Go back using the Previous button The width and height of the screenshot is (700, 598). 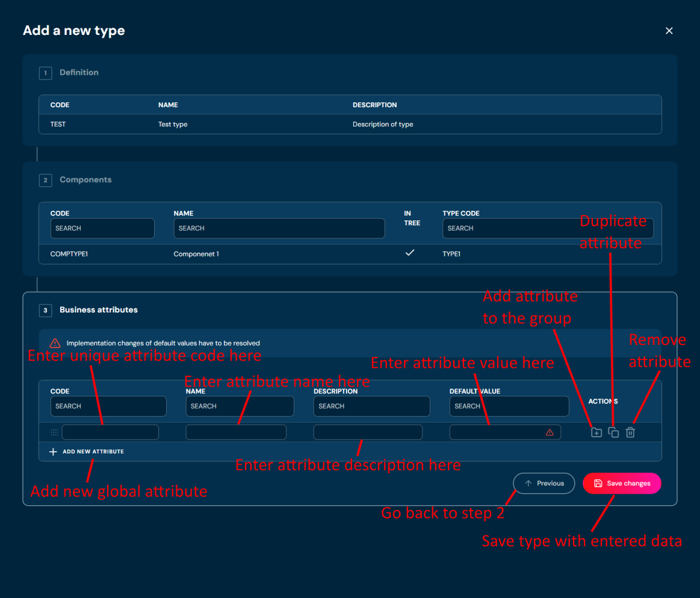coord(544,483)
